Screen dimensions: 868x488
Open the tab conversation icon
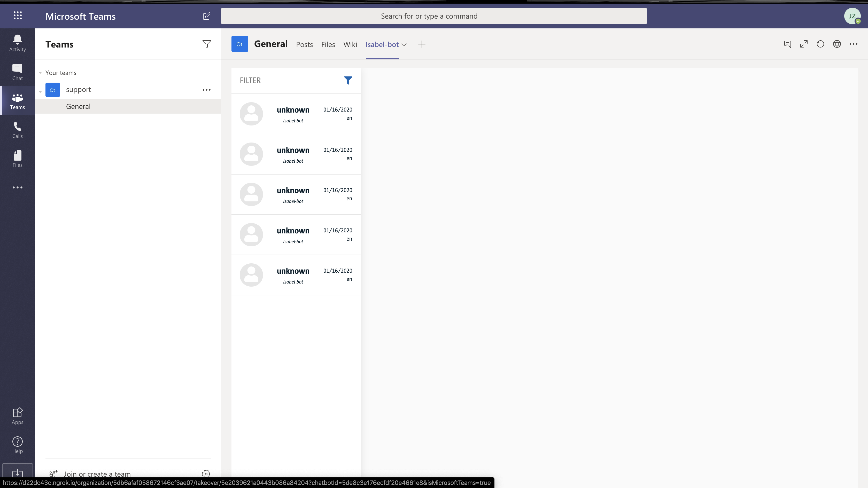pos(787,44)
